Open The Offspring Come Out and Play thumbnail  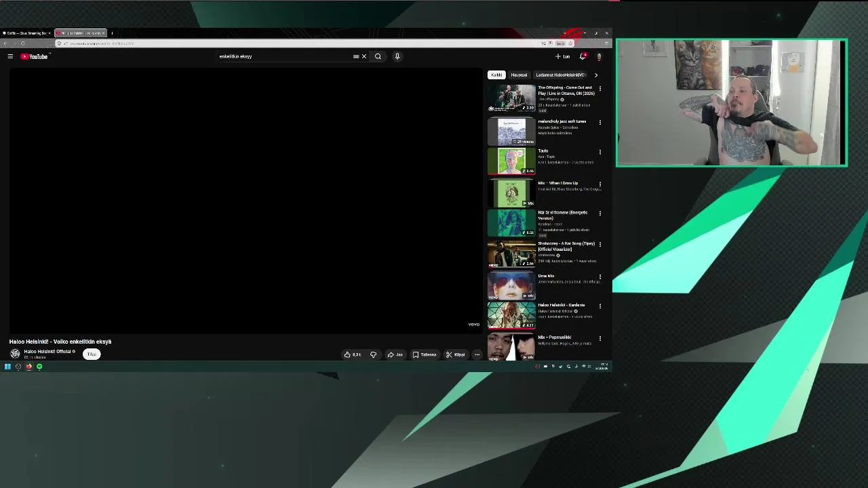tap(511, 98)
